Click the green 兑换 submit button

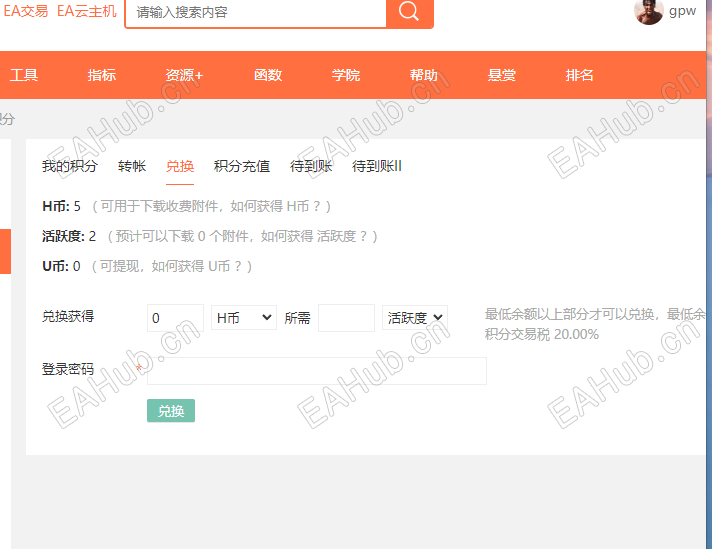171,411
